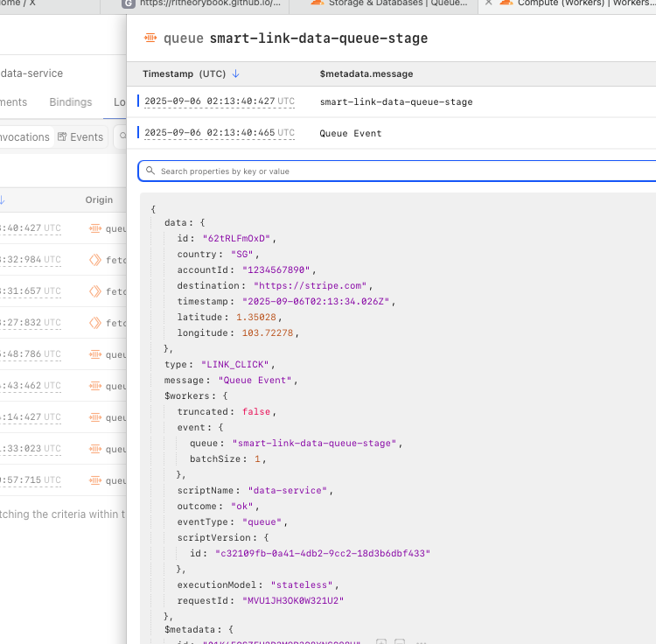
Task: Click the https://stripe.com destination value
Action: (312, 286)
